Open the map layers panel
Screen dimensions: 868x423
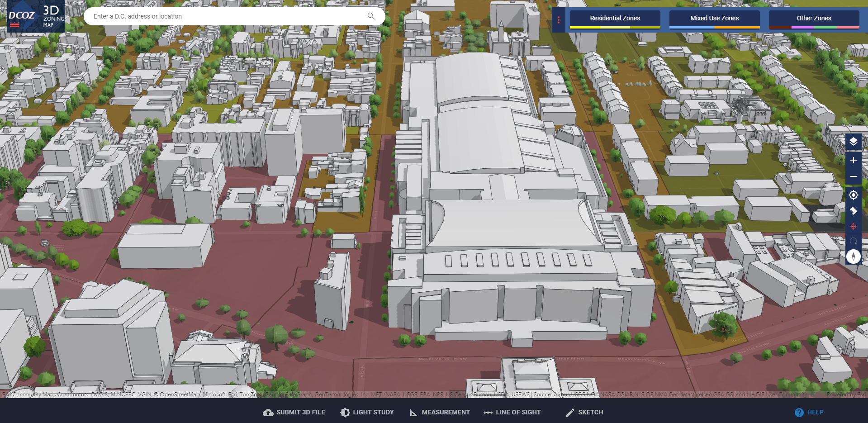tap(853, 142)
